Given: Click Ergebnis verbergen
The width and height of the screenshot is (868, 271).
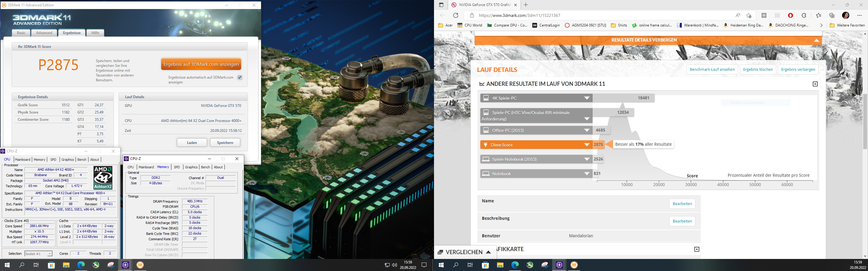Looking at the screenshot, I should (798, 69).
